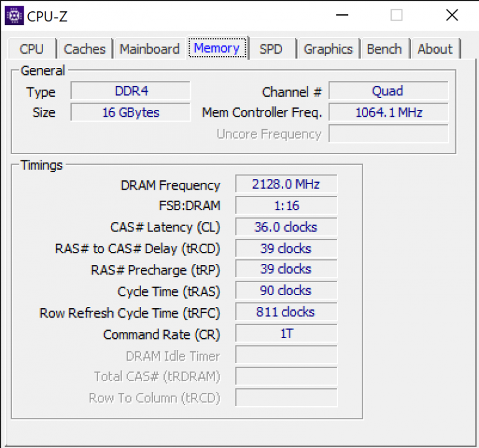The width and height of the screenshot is (479, 448).
Task: Click the Mem Controller Freq. value field
Action: 388,112
